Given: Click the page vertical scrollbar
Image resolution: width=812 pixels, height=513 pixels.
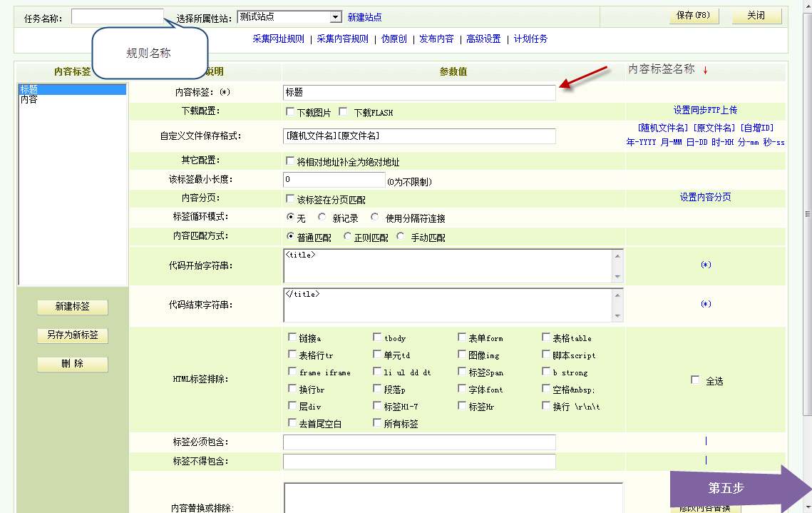Looking at the screenshot, I should (x=807, y=214).
